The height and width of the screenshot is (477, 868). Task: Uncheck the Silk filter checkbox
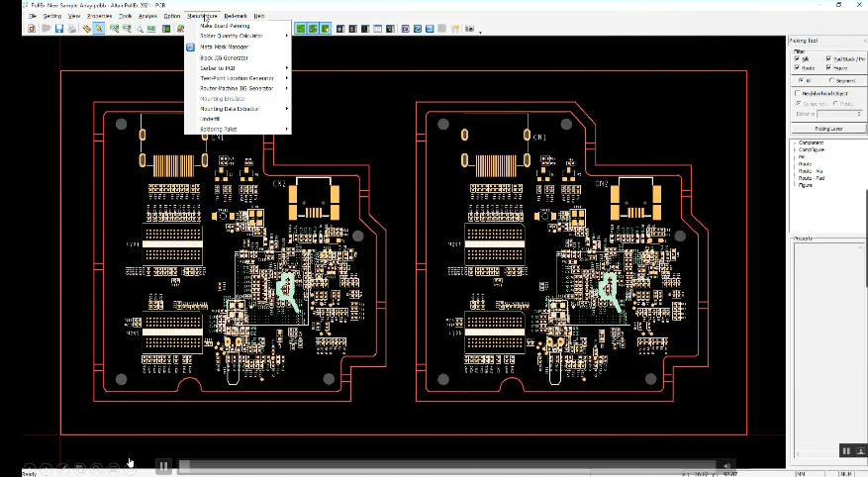click(x=799, y=59)
